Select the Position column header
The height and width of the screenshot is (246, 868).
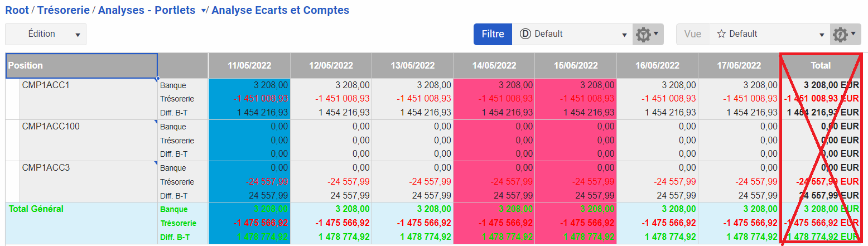(81, 66)
